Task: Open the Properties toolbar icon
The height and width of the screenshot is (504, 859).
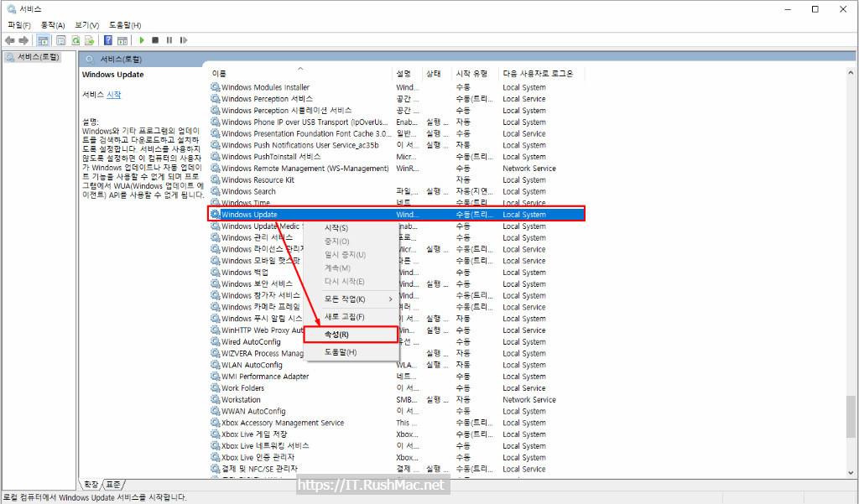Action: [60, 40]
